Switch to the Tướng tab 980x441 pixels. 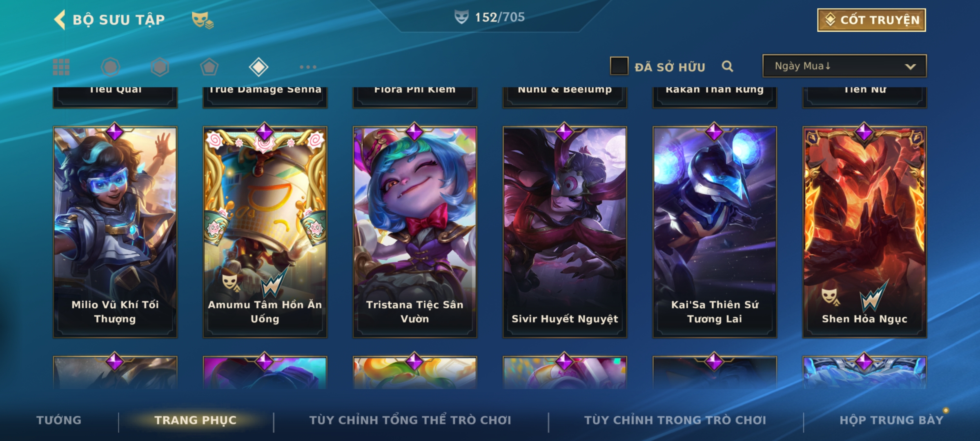pos(59,420)
